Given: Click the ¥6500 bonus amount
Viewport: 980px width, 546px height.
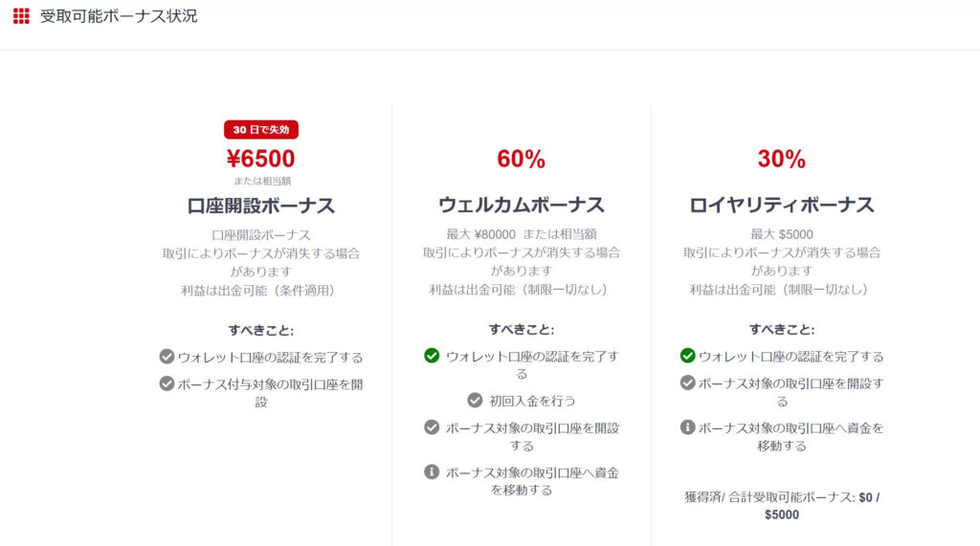Looking at the screenshot, I should tap(260, 159).
